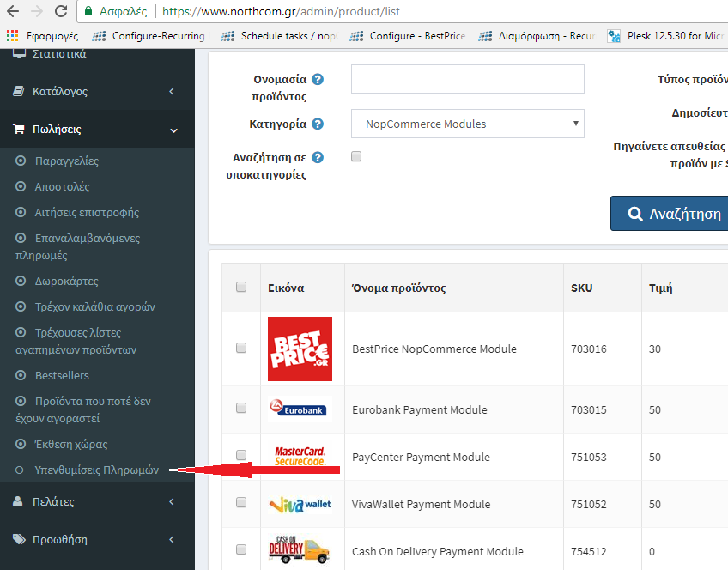The height and width of the screenshot is (570, 728).
Task: Select the VivaWallet Payment Module row checkbox
Action: 241,502
